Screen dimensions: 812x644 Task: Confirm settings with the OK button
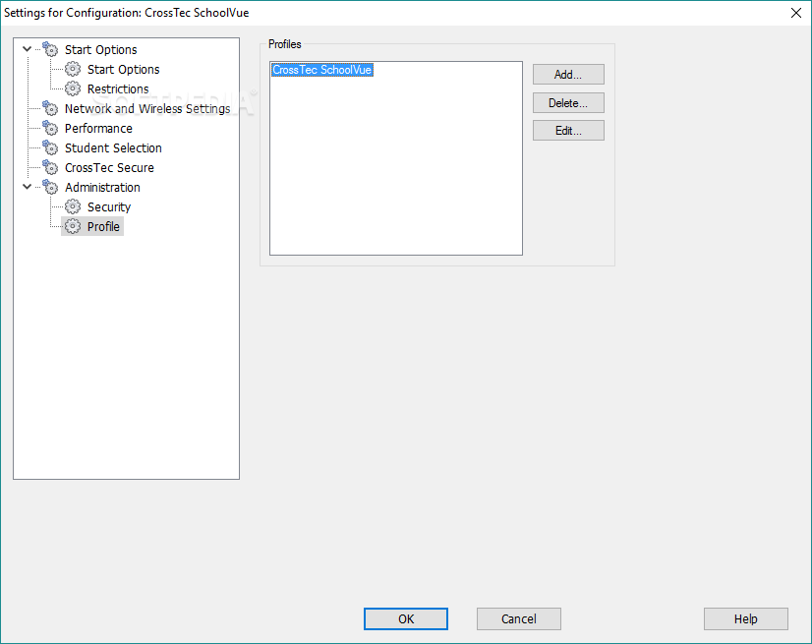click(406, 619)
